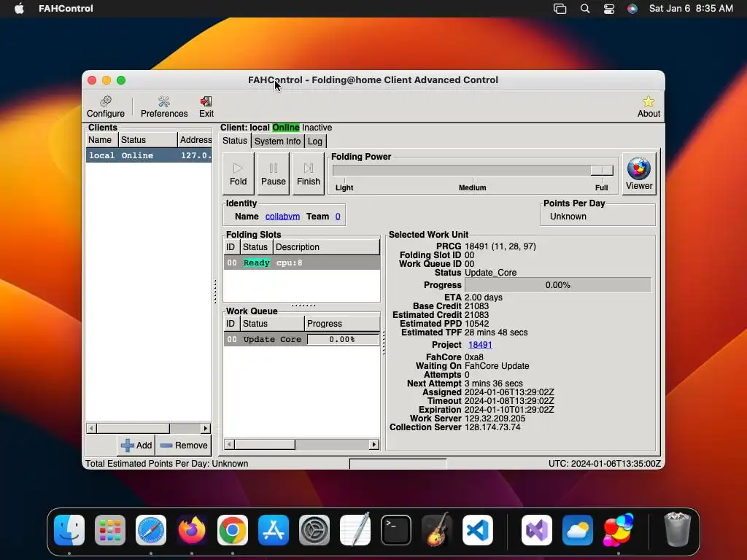Click the Work Server address 129.32.209.205
747x560 pixels.
point(495,419)
